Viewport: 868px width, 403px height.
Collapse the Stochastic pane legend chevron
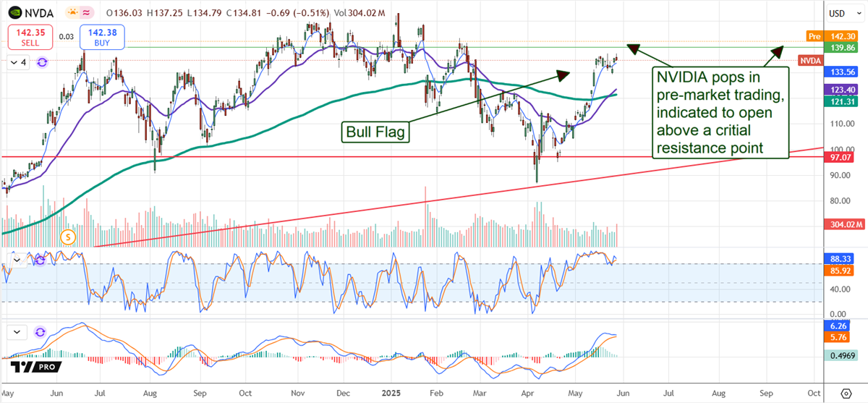(x=17, y=261)
